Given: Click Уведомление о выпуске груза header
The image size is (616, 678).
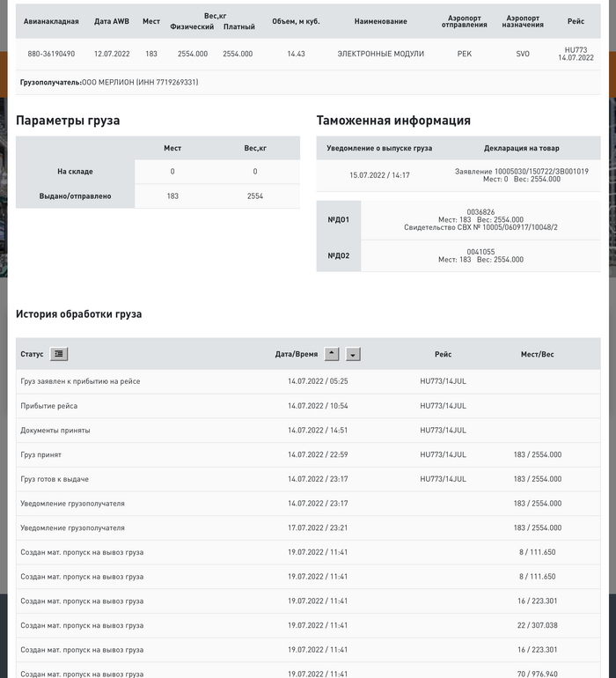Looking at the screenshot, I should pyautogui.click(x=379, y=148).
